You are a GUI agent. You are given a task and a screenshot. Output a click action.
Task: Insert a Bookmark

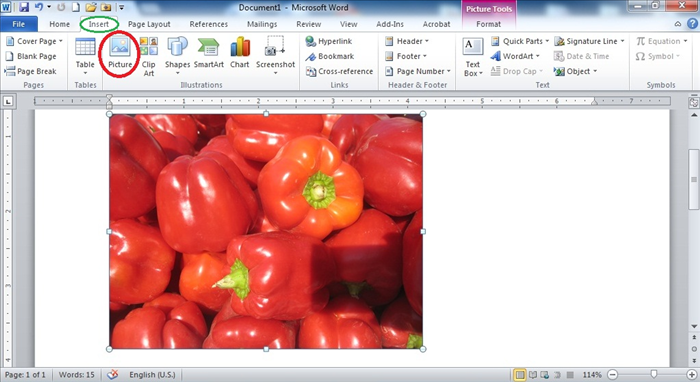(x=329, y=56)
